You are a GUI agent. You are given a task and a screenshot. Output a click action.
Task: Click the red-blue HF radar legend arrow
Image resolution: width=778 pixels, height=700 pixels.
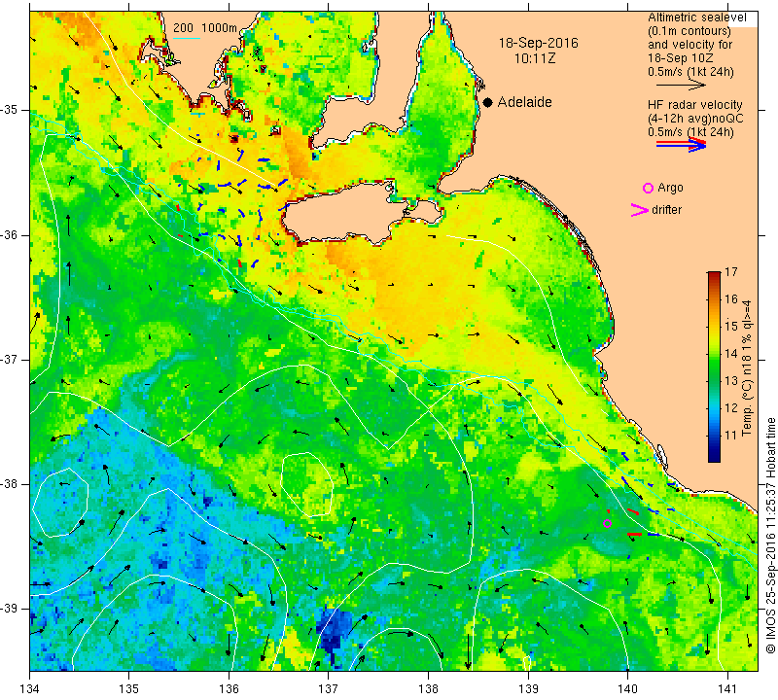point(681,144)
